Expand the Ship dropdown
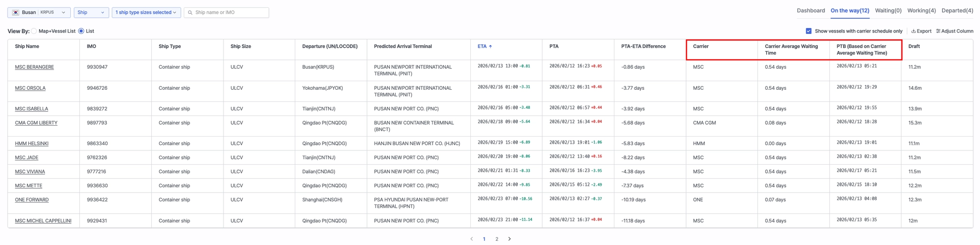The image size is (980, 245). (91, 13)
